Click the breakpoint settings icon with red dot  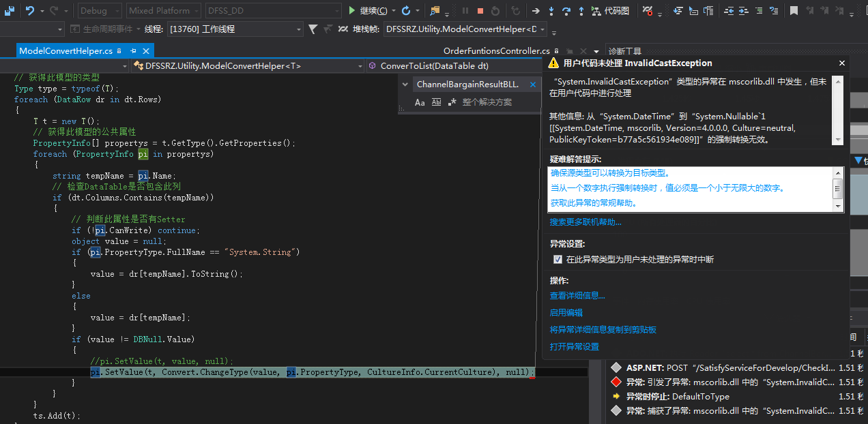tap(648, 10)
